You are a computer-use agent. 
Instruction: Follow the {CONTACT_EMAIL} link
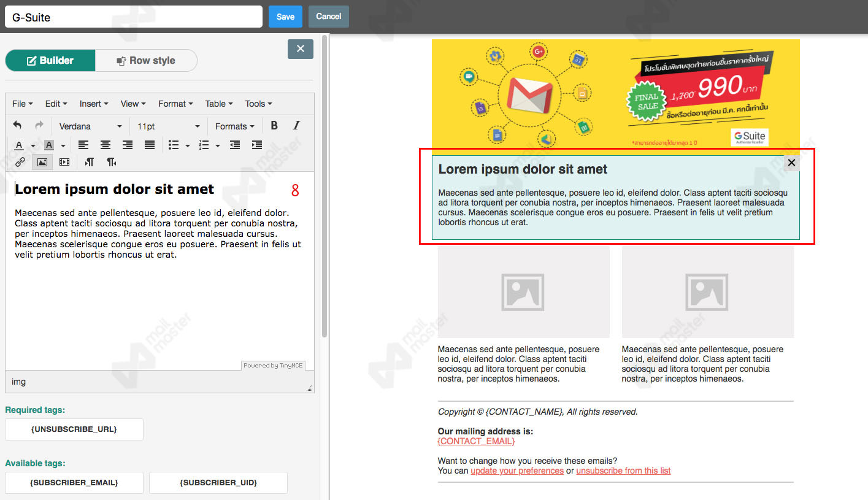(476, 441)
